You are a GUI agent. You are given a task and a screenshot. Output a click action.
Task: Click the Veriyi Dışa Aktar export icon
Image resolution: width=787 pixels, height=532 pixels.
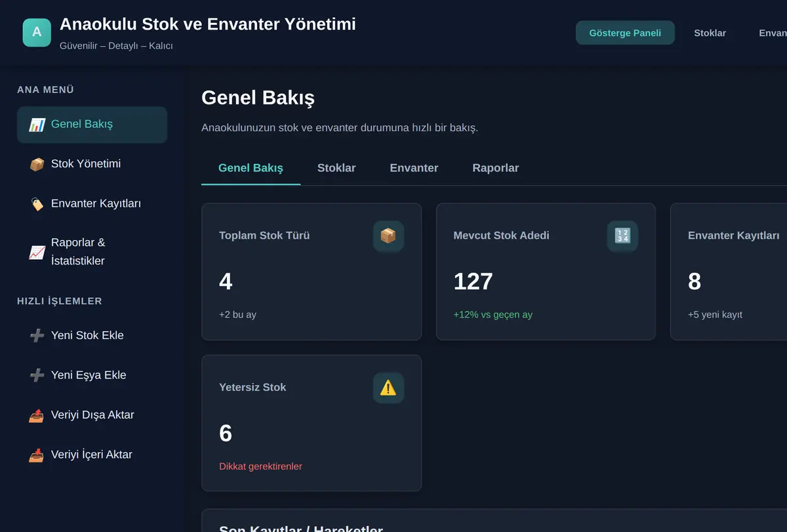[x=37, y=415]
